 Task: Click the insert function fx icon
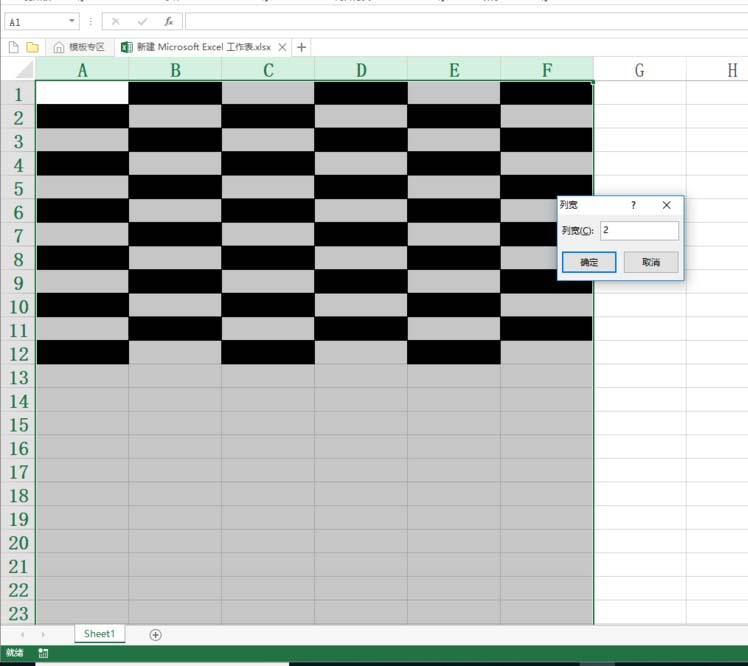click(168, 21)
